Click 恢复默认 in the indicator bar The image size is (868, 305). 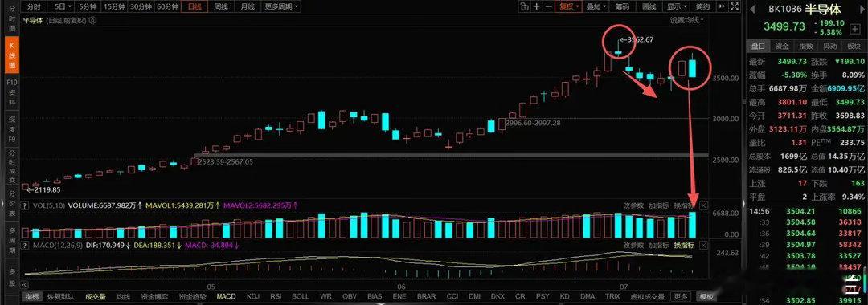(x=60, y=297)
